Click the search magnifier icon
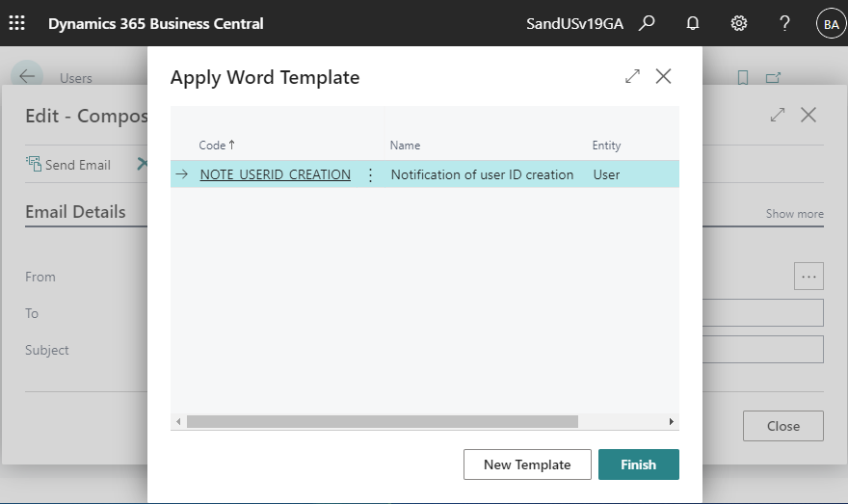 tap(647, 23)
